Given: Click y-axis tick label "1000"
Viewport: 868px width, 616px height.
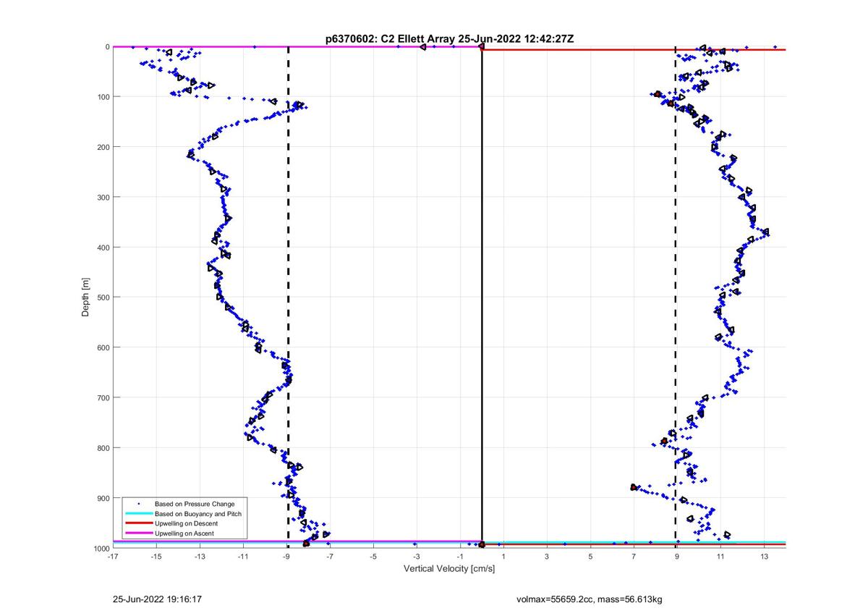Looking at the screenshot, I should (x=101, y=548).
